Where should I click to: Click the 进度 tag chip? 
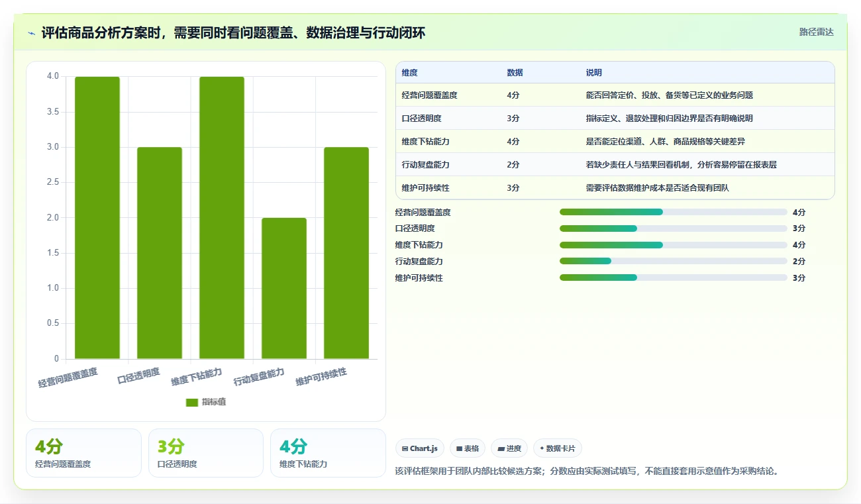509,448
